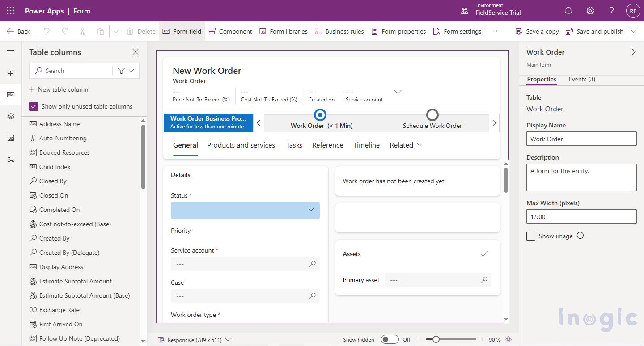The image size is (644, 346).
Task: Switch to Products and services tab
Action: 241,145
